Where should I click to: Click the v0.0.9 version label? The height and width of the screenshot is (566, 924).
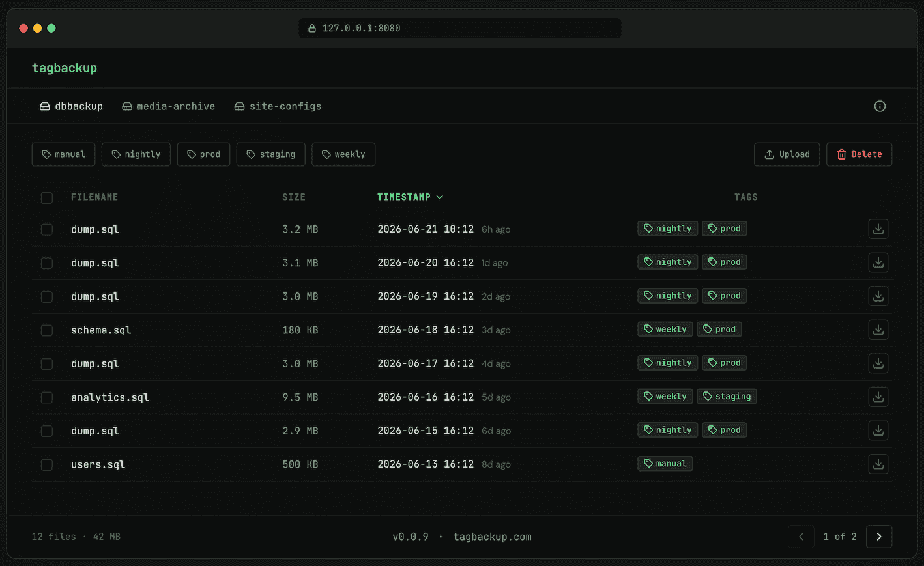click(411, 537)
